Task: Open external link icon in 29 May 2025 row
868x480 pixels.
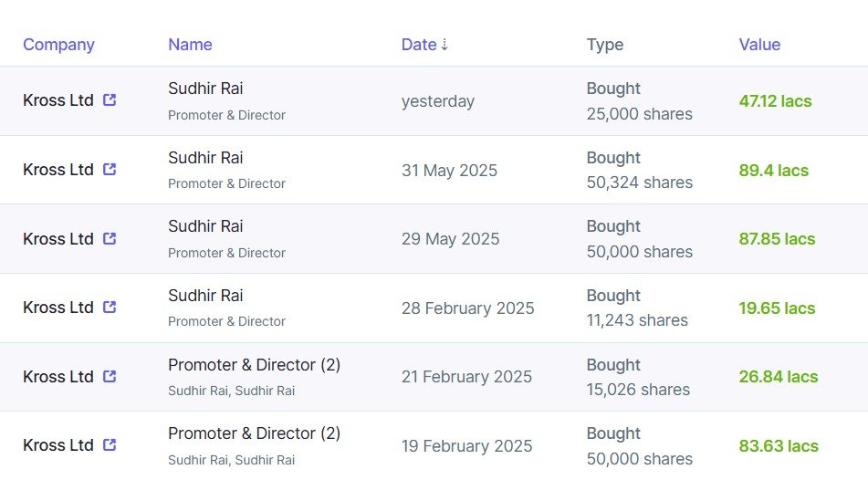Action: click(110, 238)
